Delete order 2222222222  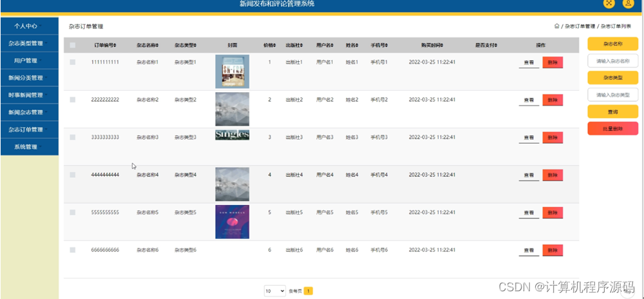click(x=553, y=100)
